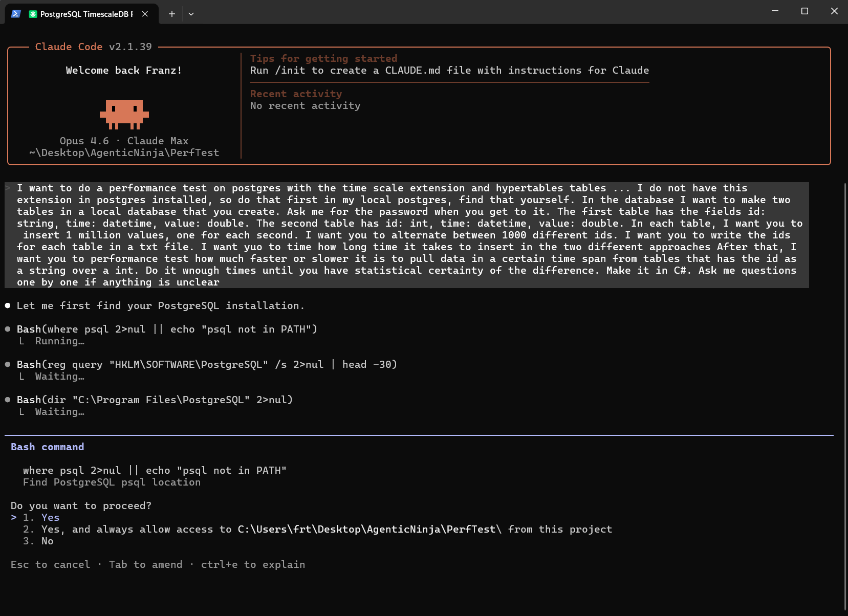Click 'Tab to amend' hint
Screen dimensions: 848x616
click(146, 564)
